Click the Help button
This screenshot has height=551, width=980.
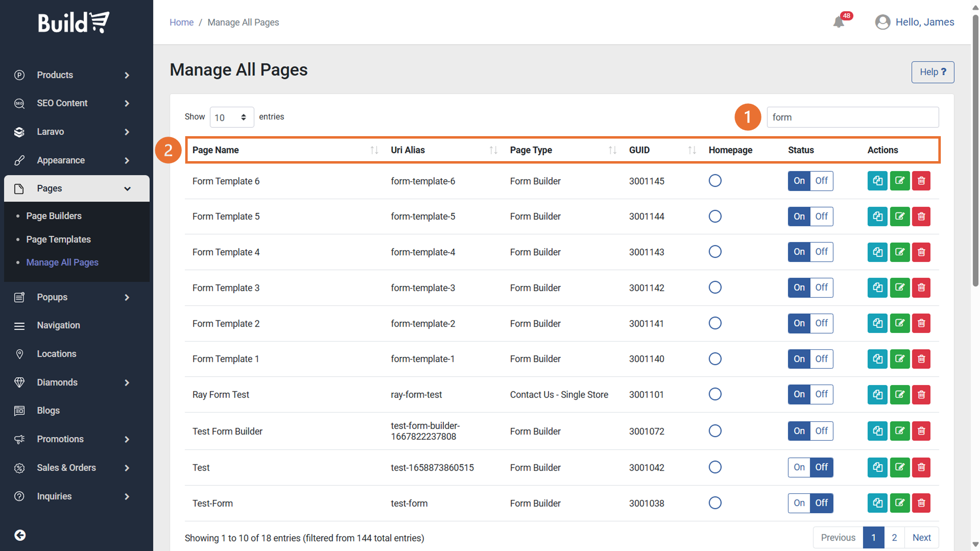(x=932, y=72)
